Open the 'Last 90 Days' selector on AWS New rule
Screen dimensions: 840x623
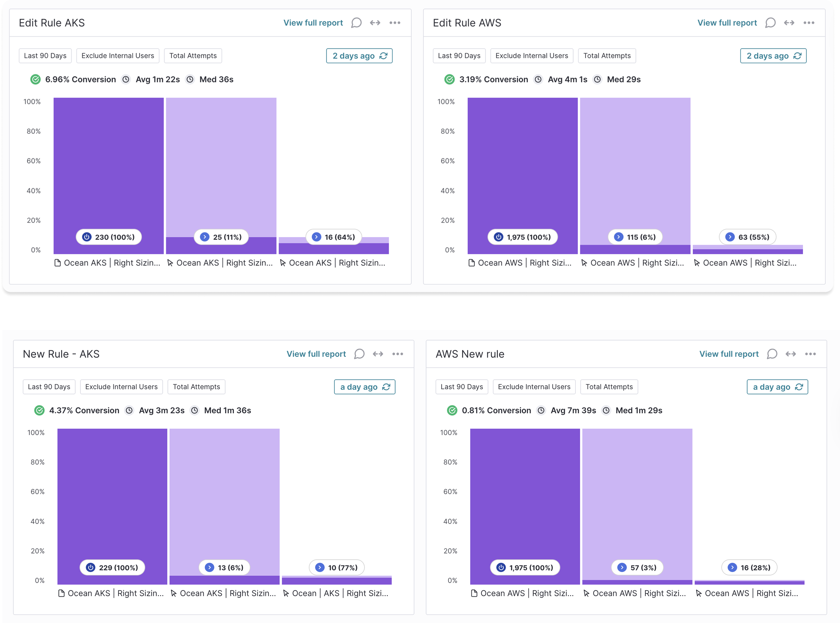(462, 387)
